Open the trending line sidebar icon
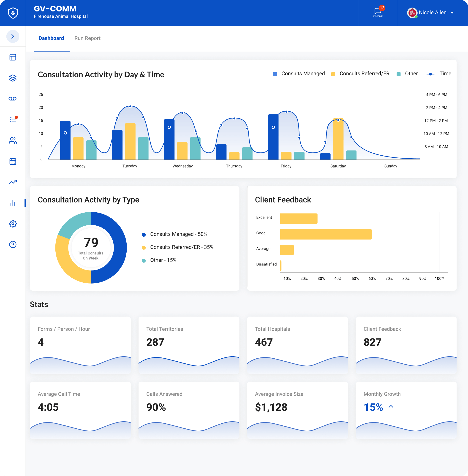Screen dimensions: 468x476 [13, 182]
